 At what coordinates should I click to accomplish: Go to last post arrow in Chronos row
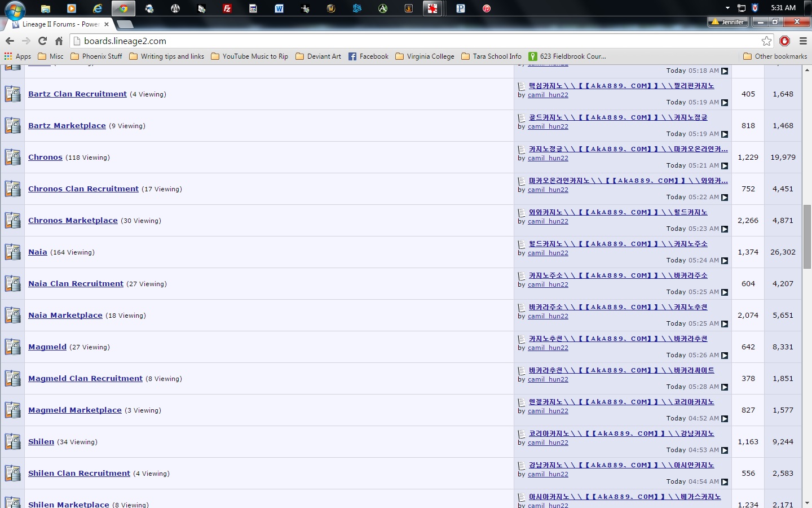[725, 166]
